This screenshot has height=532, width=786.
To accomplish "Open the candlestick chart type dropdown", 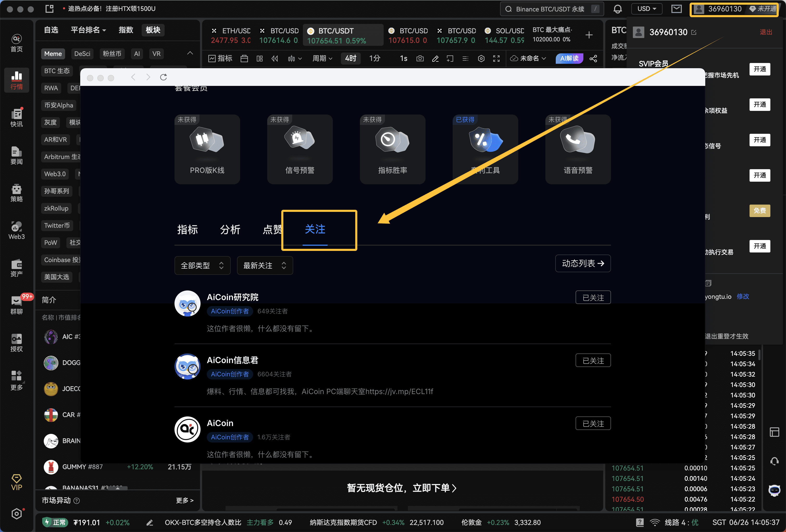I will [x=294, y=59].
